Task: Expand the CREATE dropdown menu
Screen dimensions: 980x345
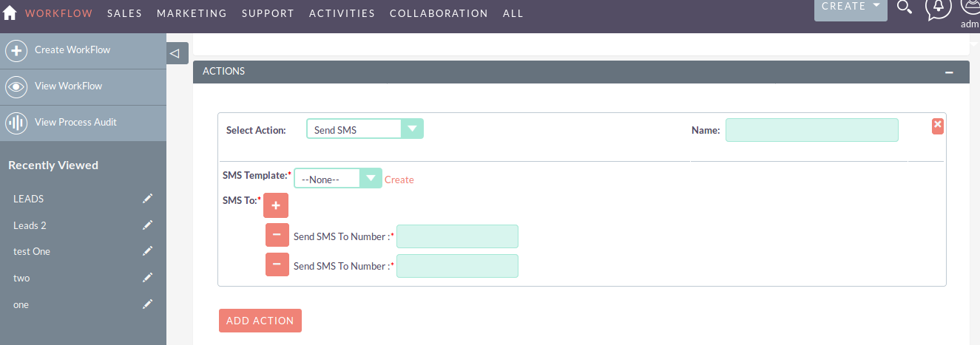Action: click(851, 7)
